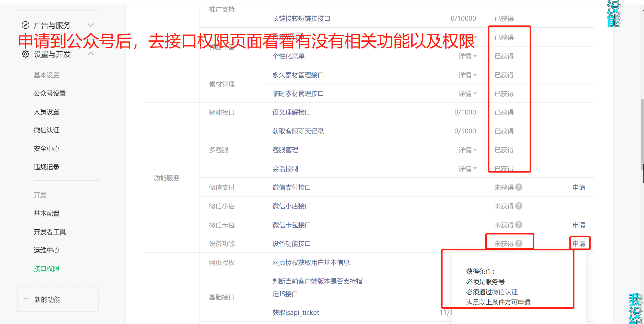Click the compass icon beside 广告与服务
The width and height of the screenshot is (644, 324).
(x=25, y=25)
